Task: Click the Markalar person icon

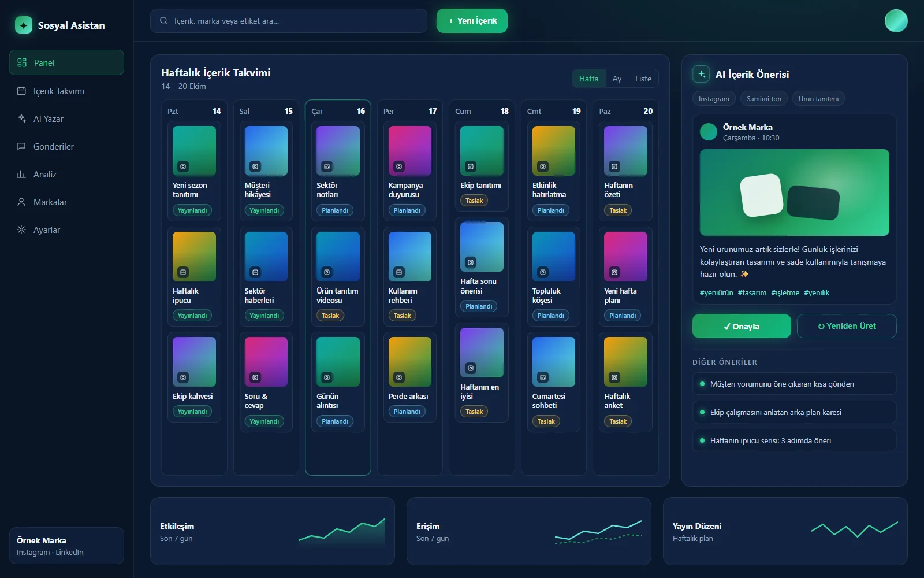Action: 21,202
